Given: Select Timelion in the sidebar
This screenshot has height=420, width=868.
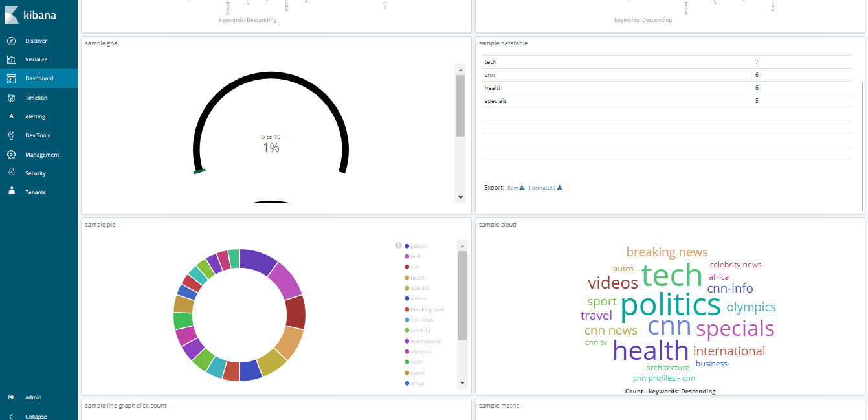Looking at the screenshot, I should [36, 98].
